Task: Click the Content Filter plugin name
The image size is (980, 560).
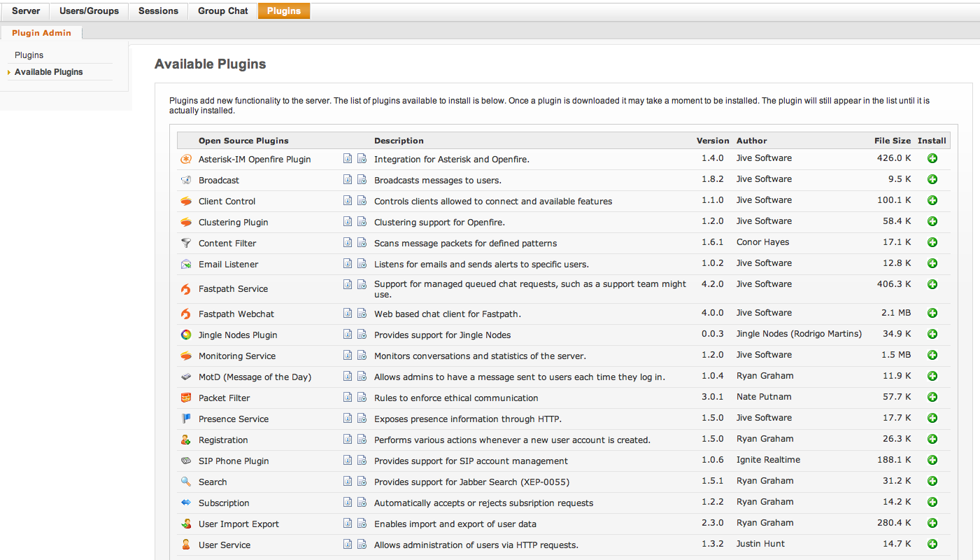Action: [227, 244]
